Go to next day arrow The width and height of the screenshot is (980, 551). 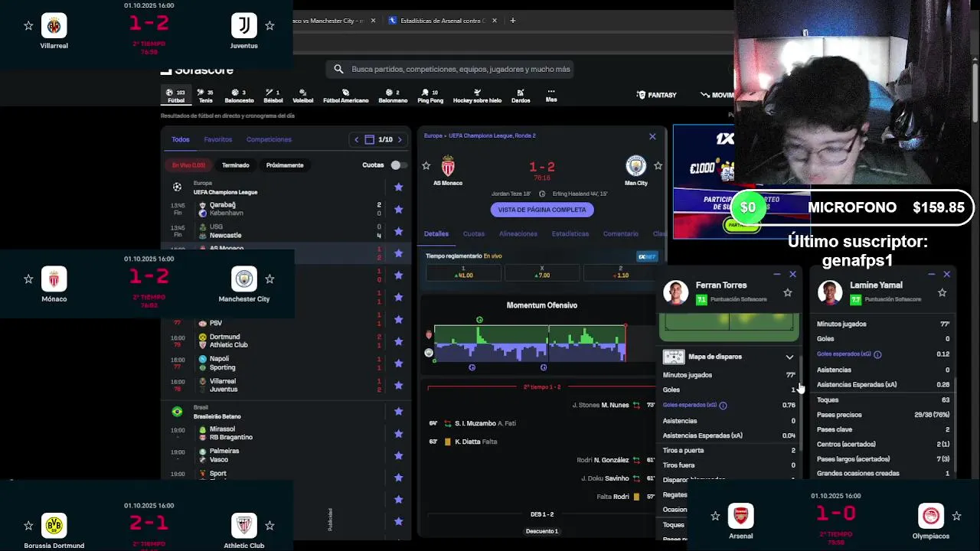click(x=400, y=139)
